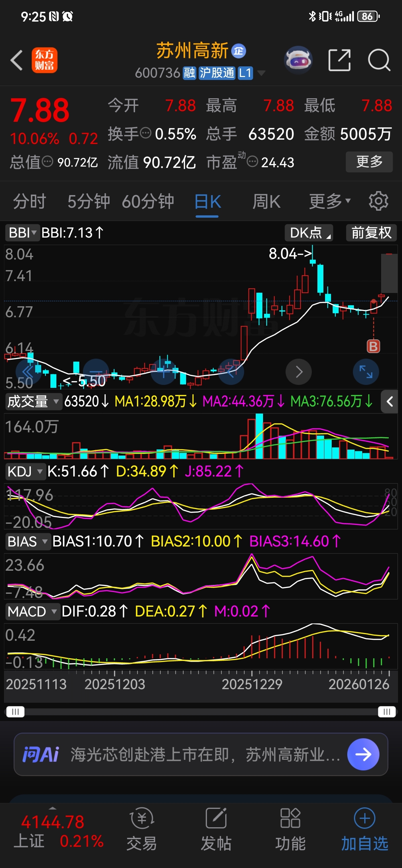Tap the turnover rate info icon
Viewport: 402px width, 868px height.
[x=146, y=133]
